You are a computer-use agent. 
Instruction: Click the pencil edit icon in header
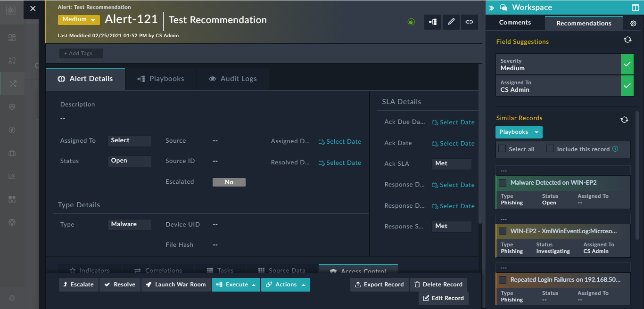point(451,22)
